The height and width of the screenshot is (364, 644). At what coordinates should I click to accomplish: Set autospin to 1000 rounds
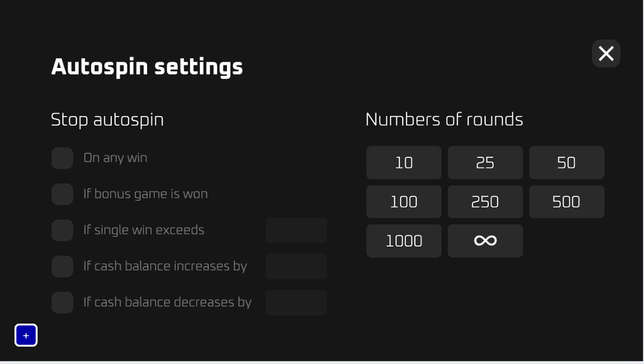point(403,241)
